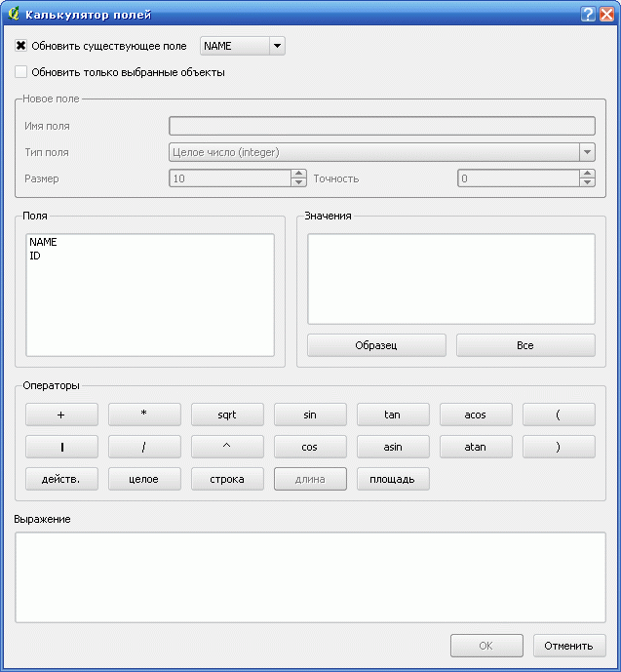Insert the sin function
The width and height of the screenshot is (621, 672).
310,415
